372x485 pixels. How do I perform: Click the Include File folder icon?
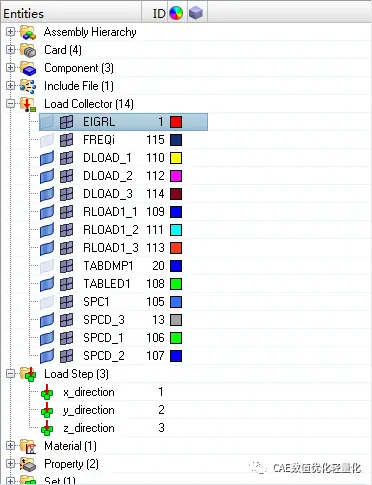28,86
